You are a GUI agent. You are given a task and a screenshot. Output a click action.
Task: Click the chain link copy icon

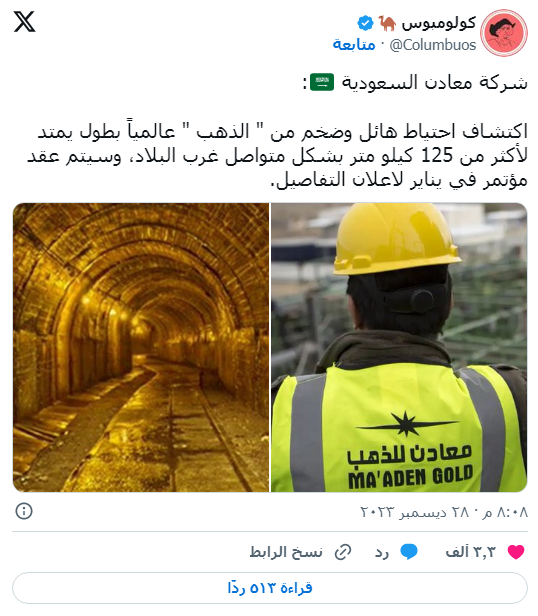[x=343, y=552]
